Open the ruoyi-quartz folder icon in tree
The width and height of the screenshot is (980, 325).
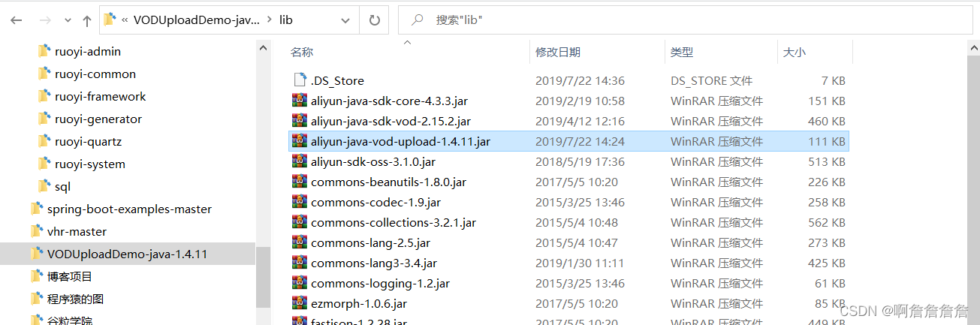click(x=44, y=141)
